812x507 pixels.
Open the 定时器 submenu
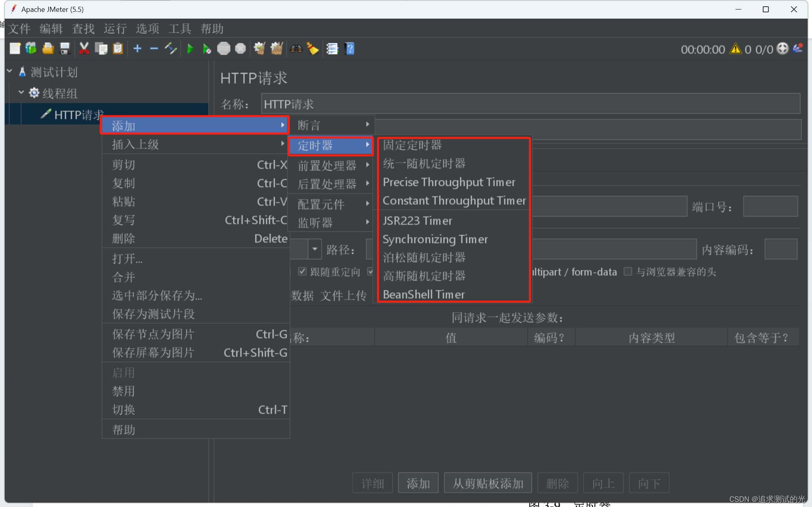[331, 145]
